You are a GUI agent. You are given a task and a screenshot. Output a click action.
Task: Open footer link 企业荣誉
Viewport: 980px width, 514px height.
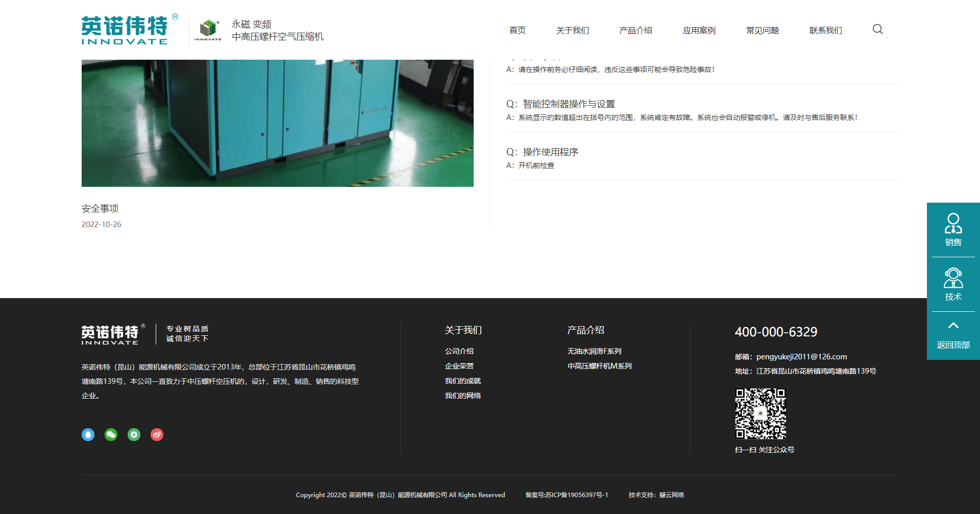click(459, 366)
